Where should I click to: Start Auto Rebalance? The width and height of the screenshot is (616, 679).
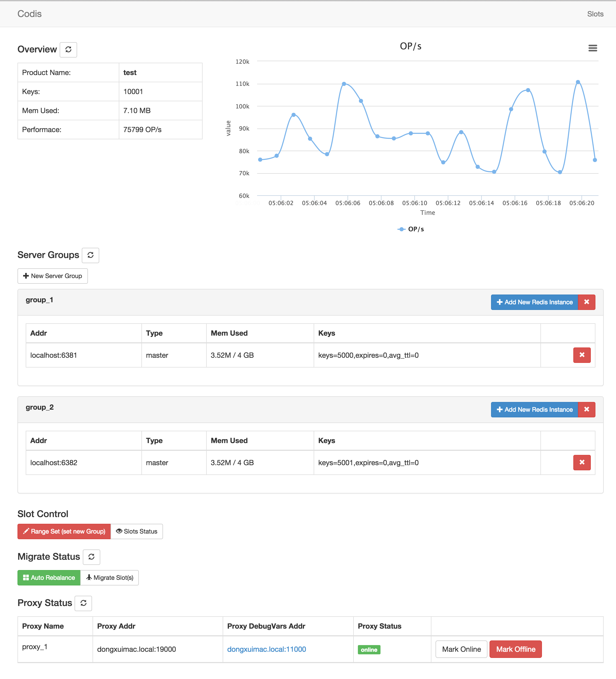tap(49, 578)
